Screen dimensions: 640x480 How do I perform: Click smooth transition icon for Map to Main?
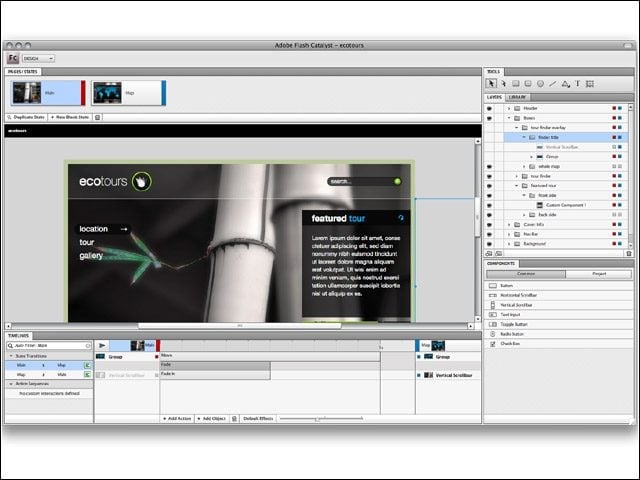87,374
